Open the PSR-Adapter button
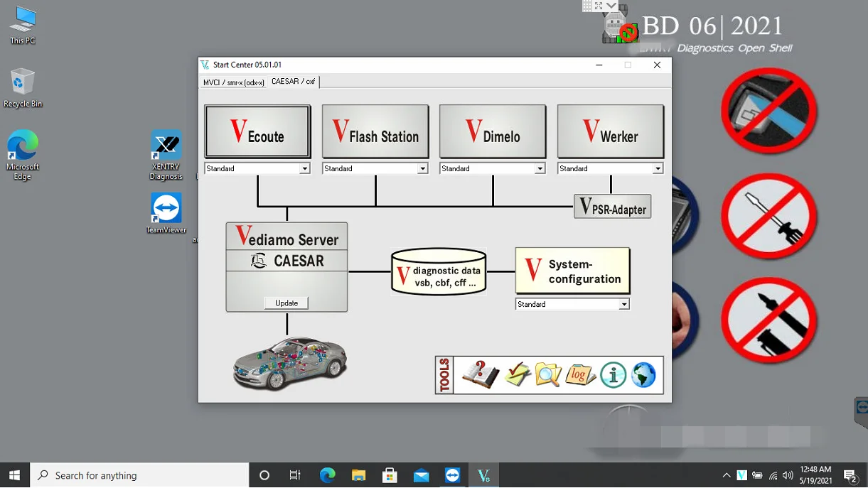Screen dimensions: 868x488 [x=612, y=207]
